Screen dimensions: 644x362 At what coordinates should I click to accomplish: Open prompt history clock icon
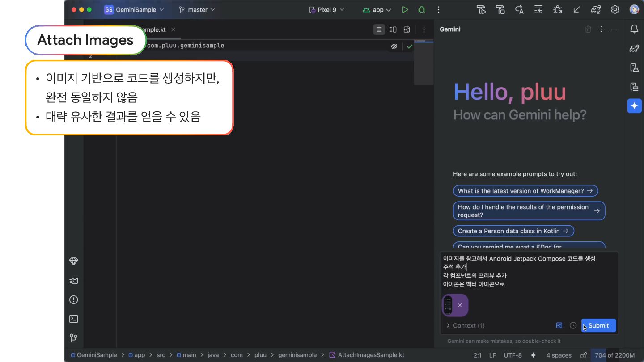pyautogui.click(x=573, y=325)
